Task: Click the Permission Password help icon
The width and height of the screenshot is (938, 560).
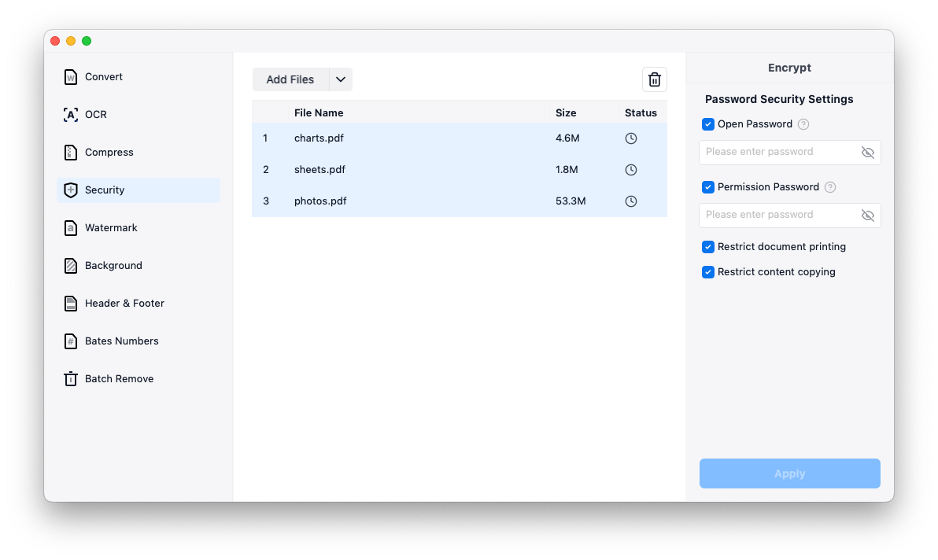Action: [x=832, y=186]
